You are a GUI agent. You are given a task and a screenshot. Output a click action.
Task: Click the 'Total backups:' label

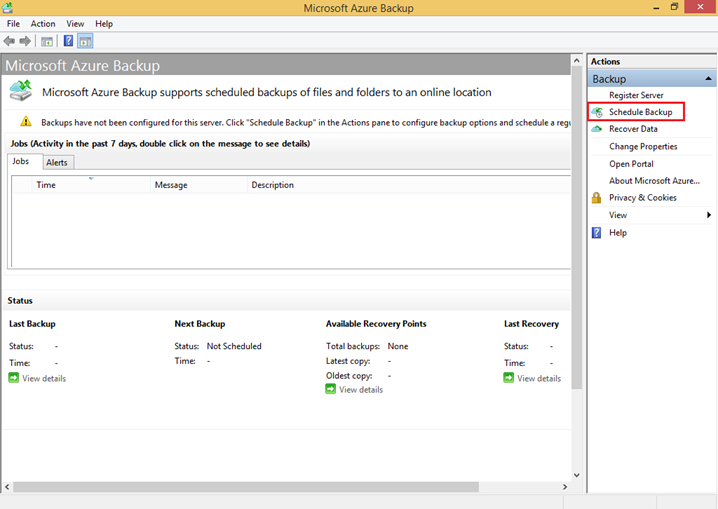pyautogui.click(x=353, y=347)
